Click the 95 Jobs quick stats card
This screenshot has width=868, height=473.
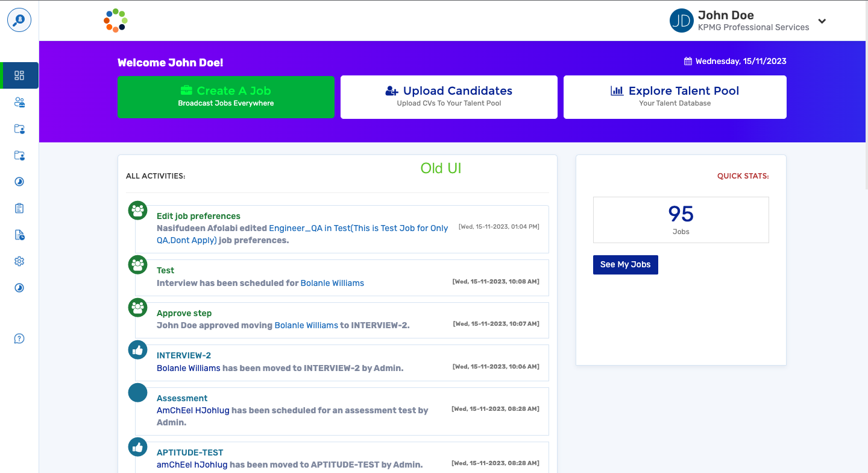point(681,220)
